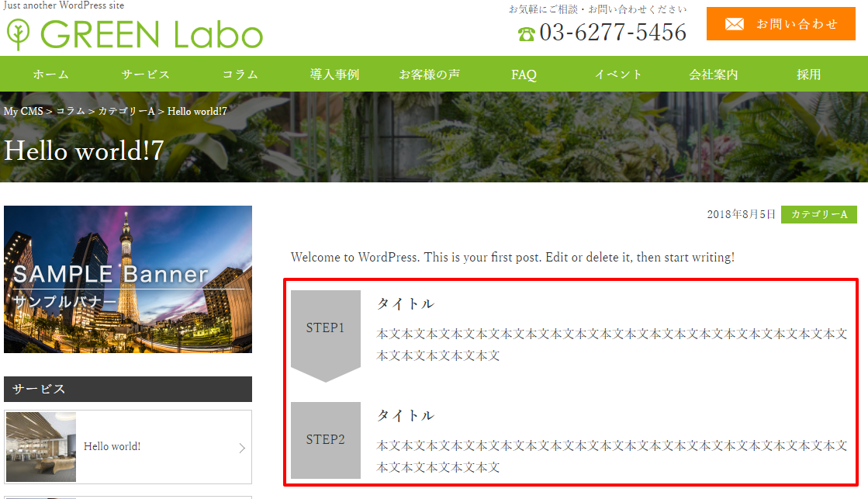Click the STEP2 gray badge

pos(326,440)
